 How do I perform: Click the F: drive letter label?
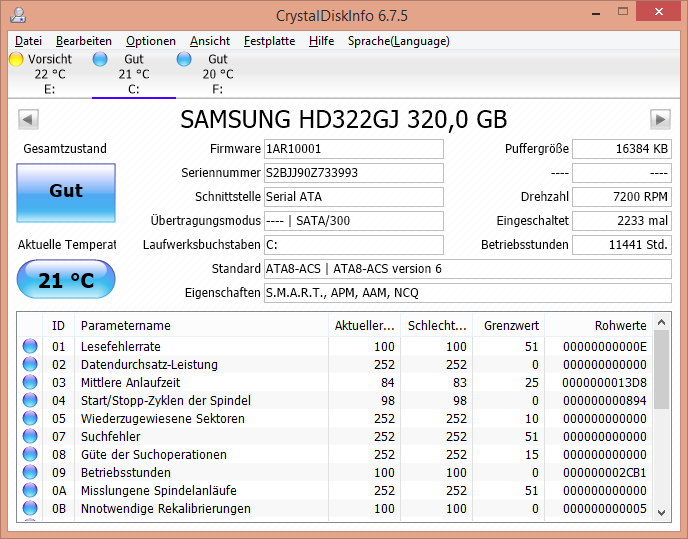click(x=217, y=89)
